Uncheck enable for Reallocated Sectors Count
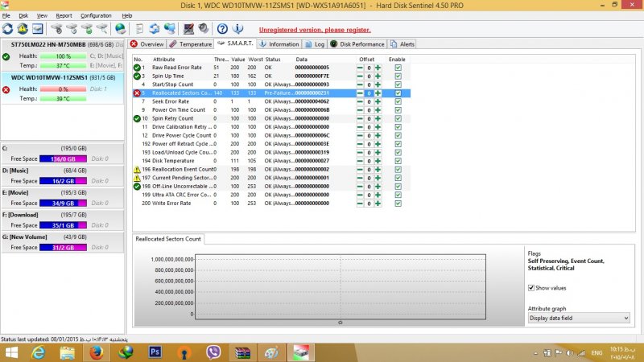 point(398,93)
